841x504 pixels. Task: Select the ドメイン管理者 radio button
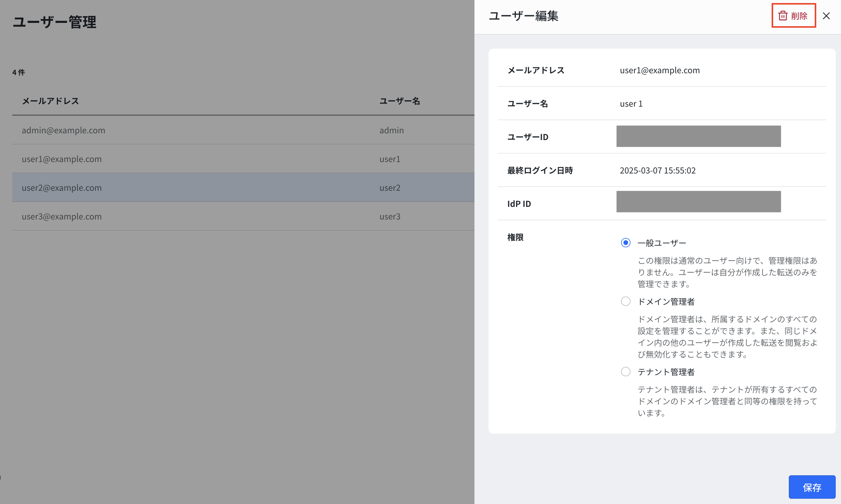[x=625, y=301]
